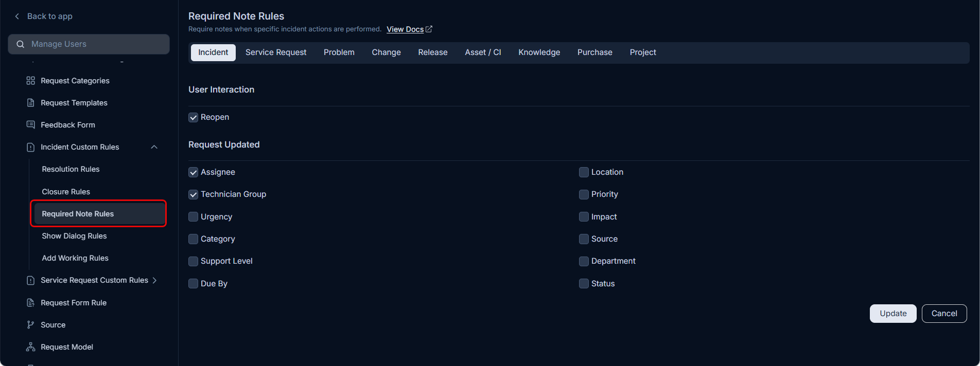Screen dimensions: 980x366
Task: Uncheck the Reopen checkbox
Action: pyautogui.click(x=194, y=117)
